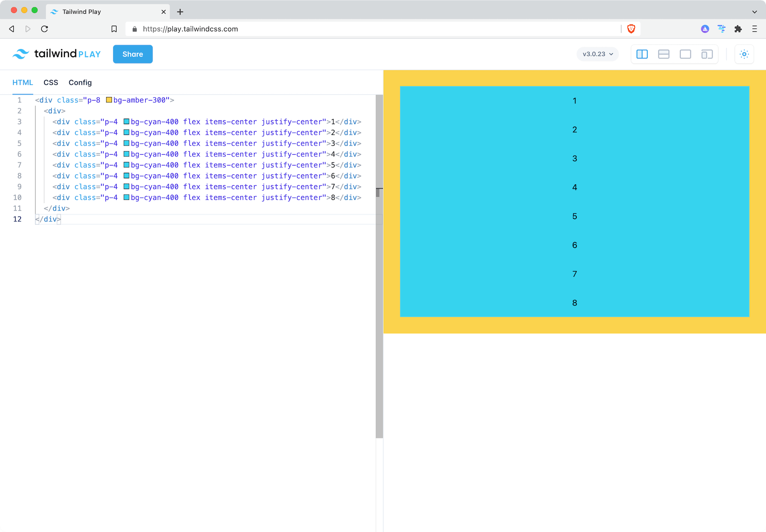Open the browser menu via hamburger icon
The height and width of the screenshot is (532, 766).
755,29
